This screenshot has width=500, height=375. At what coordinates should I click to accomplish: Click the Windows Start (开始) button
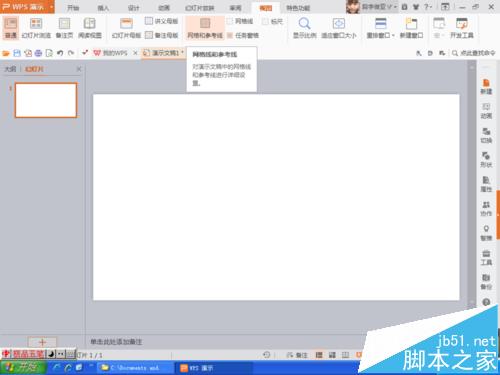(x=23, y=368)
